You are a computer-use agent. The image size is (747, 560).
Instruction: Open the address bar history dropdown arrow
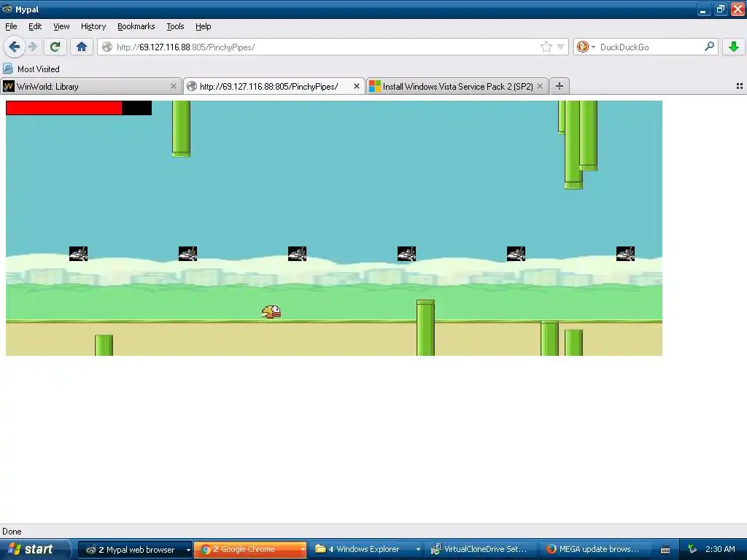pos(561,47)
